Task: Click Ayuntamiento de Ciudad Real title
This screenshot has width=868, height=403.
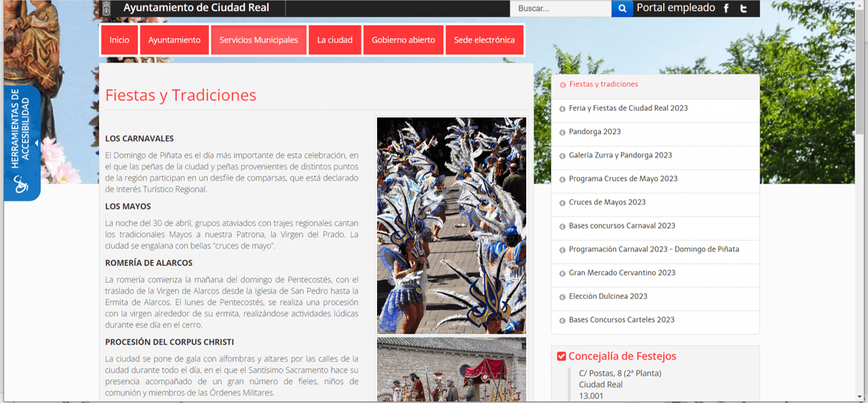Action: (x=196, y=8)
